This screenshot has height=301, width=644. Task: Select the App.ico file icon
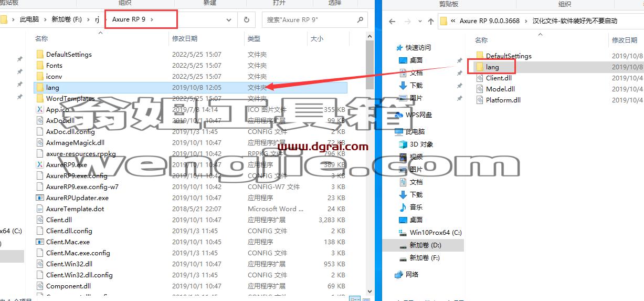[40, 109]
